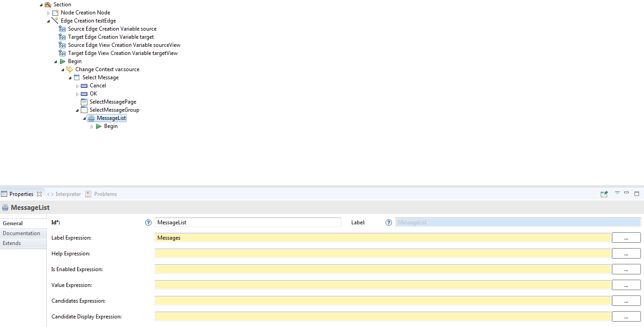Collapse the Select Message tree node
644x327 pixels.
(x=70, y=78)
